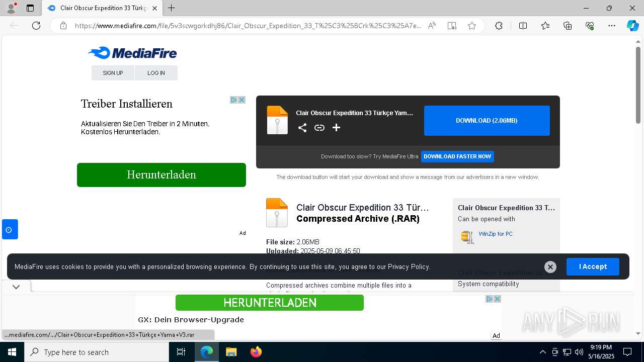Click the plus icon to save file

pyautogui.click(x=336, y=128)
